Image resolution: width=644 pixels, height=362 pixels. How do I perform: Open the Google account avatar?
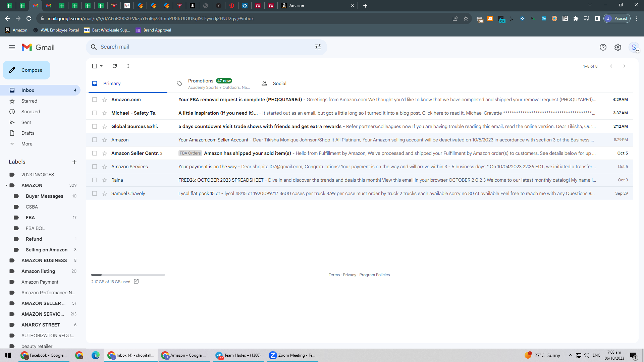[x=634, y=47]
